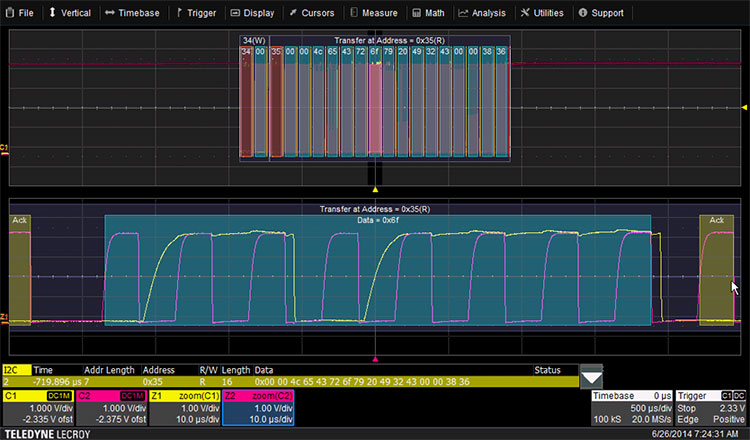Click the I2C table header label

coord(13,369)
